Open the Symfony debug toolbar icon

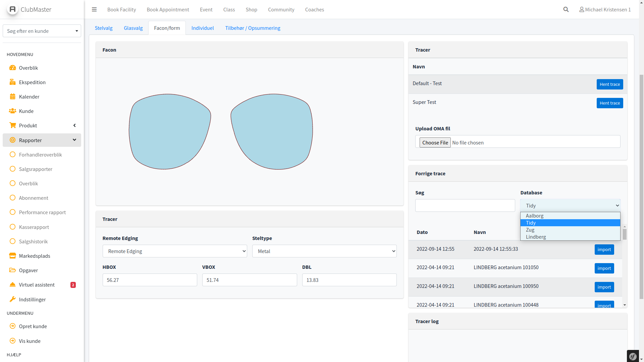point(633,356)
